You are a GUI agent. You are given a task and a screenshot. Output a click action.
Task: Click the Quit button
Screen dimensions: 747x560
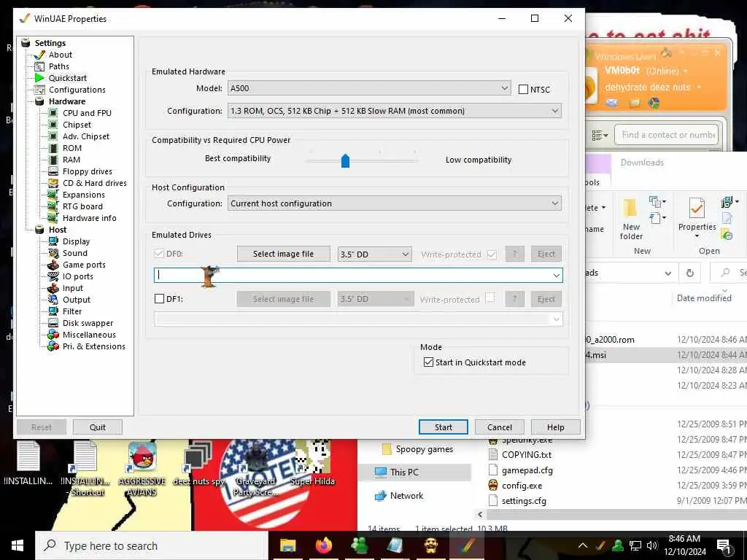click(x=98, y=427)
